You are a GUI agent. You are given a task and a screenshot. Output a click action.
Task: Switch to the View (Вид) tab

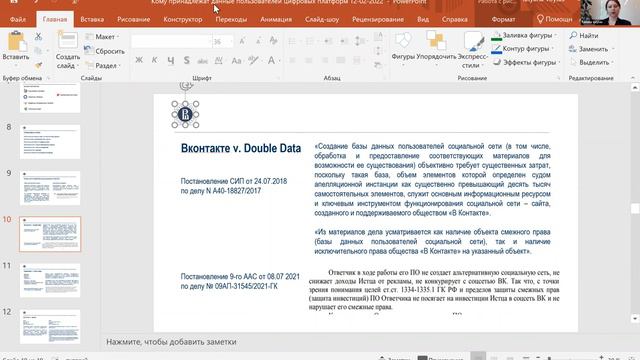423,19
